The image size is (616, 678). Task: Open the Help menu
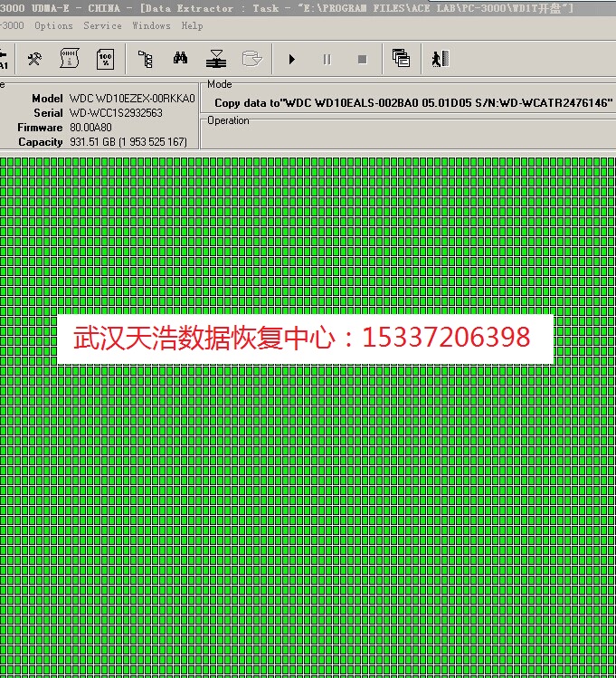pyautogui.click(x=192, y=25)
